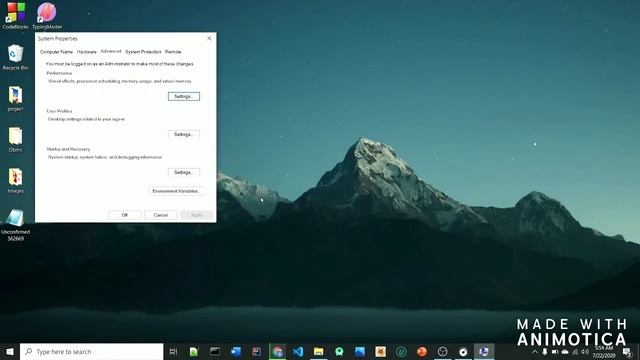Screen dimensions: 640x360
Task: Select the Images folder on desktop
Action: [15, 180]
